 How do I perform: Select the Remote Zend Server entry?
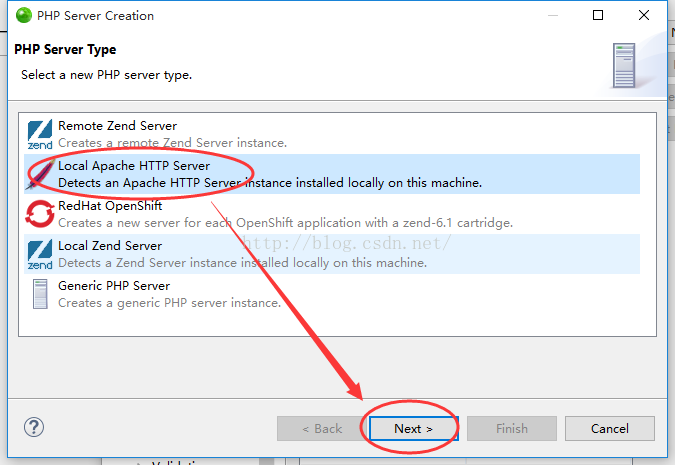(332, 134)
